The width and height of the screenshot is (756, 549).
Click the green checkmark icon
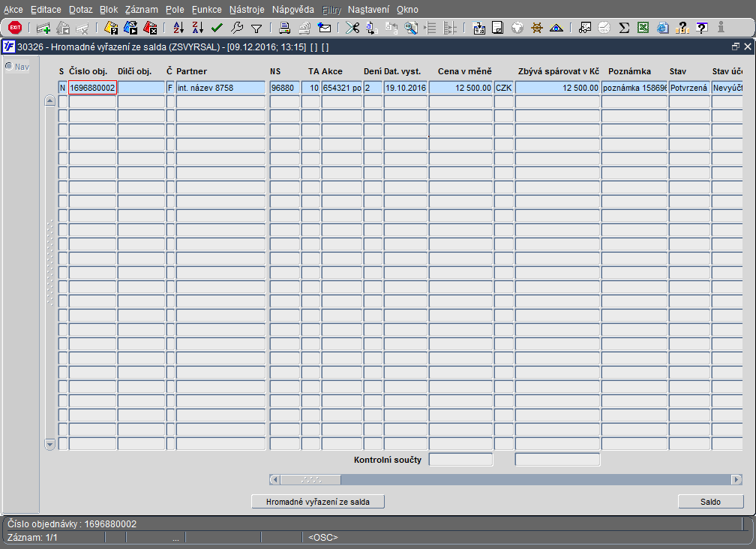(217, 28)
